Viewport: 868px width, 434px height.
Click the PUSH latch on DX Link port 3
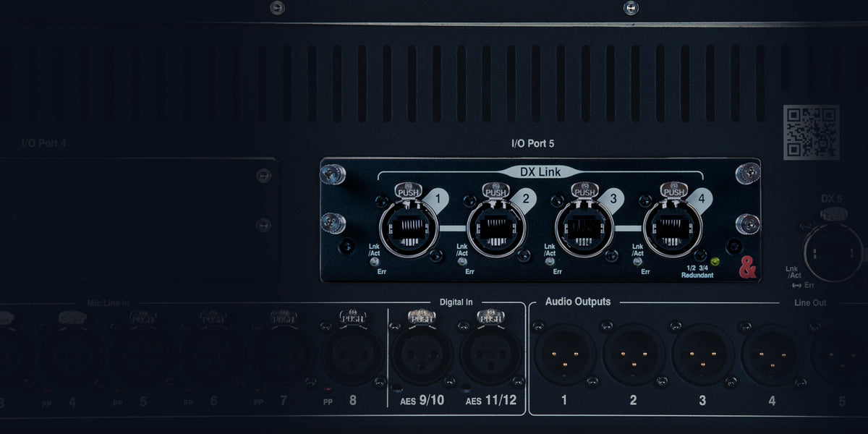(584, 191)
